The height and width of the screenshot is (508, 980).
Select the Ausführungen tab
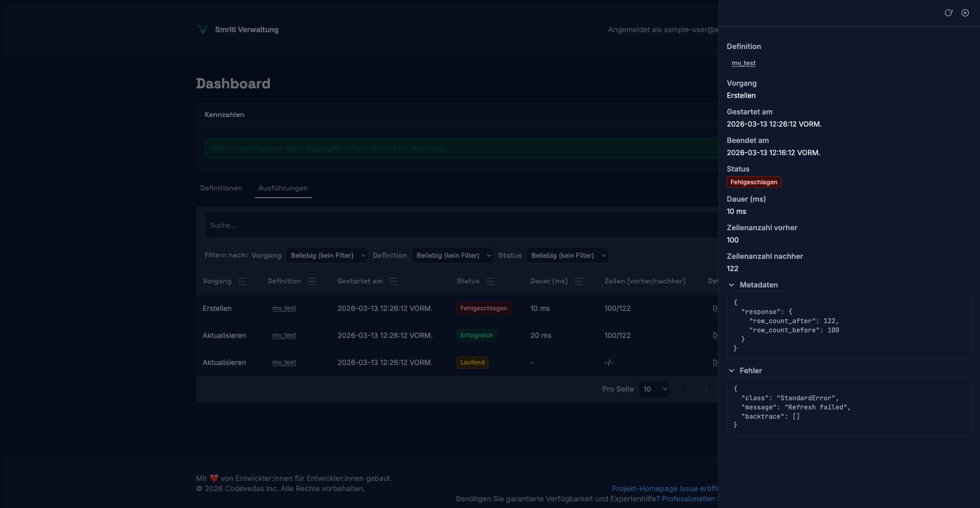coord(283,188)
